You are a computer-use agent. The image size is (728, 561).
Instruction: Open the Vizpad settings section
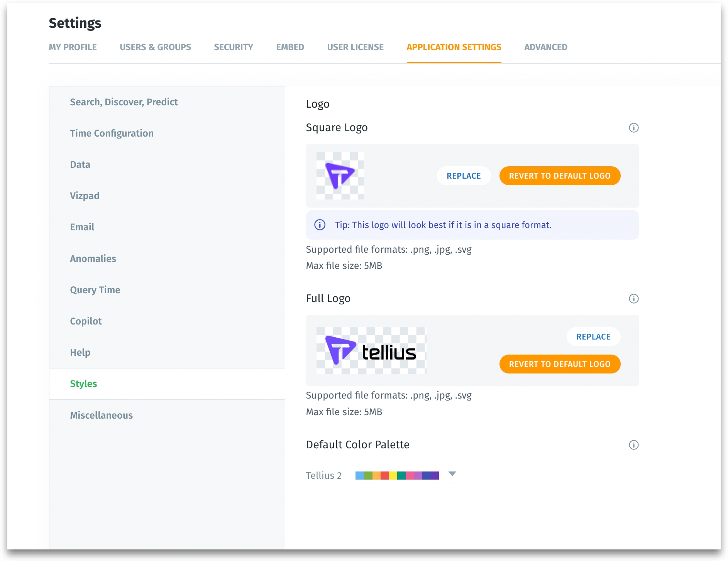pos(85,196)
